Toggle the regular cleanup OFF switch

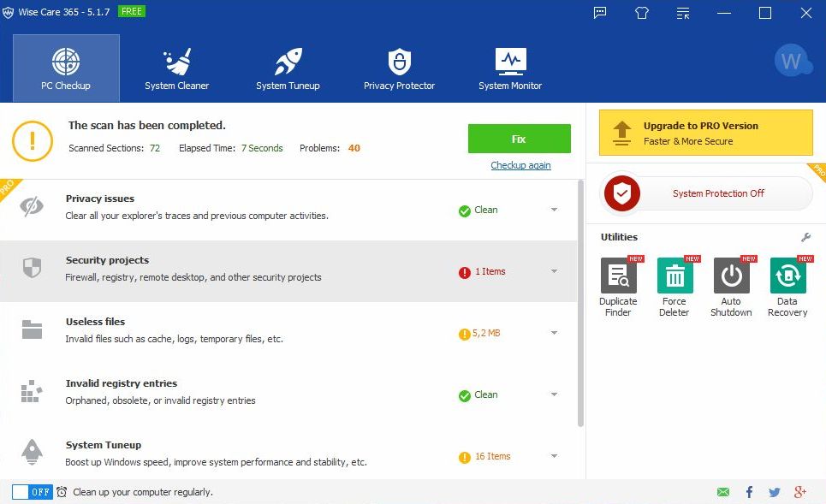pyautogui.click(x=32, y=492)
